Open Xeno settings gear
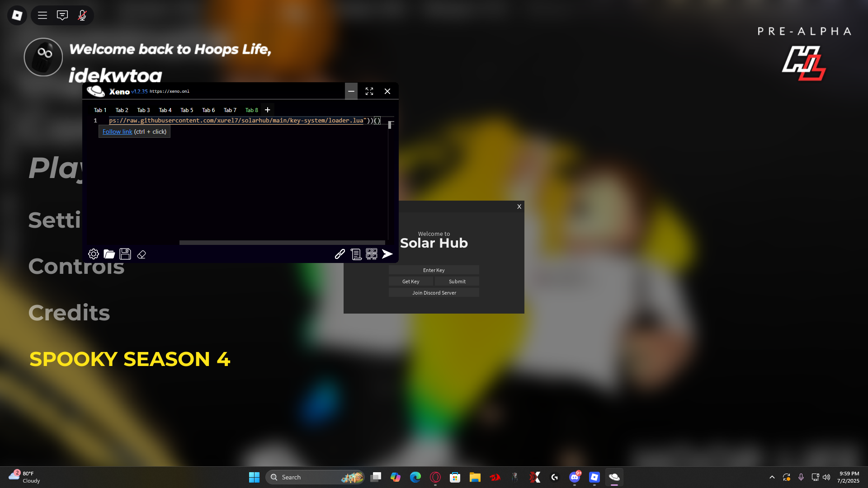This screenshot has height=488, width=868. tap(94, 254)
